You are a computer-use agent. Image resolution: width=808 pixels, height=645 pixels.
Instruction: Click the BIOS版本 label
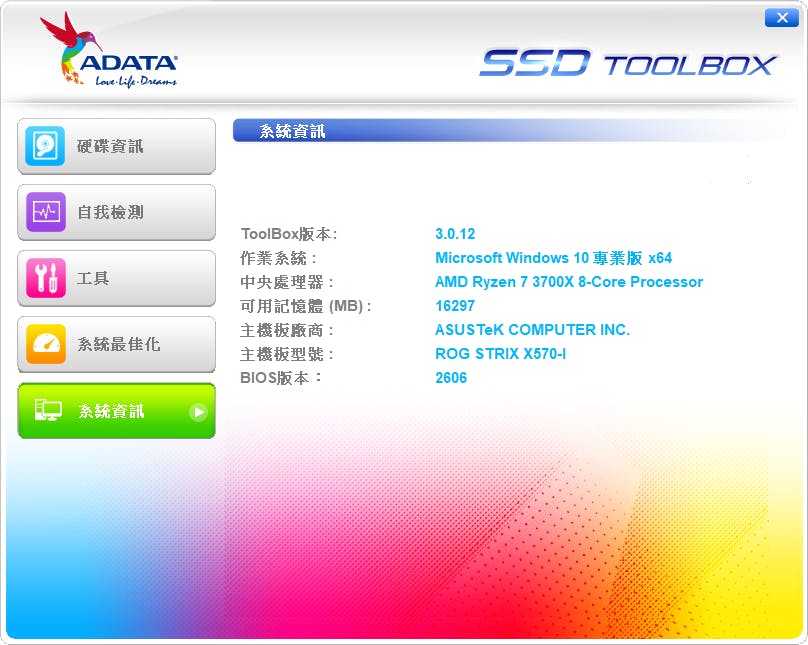[281, 378]
